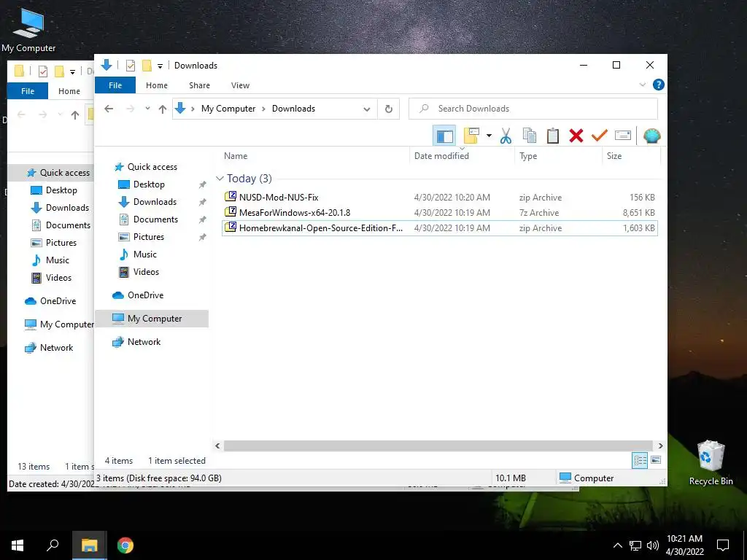Image resolution: width=747 pixels, height=560 pixels.
Task: Select Documents in background window nav pane
Action: point(68,225)
